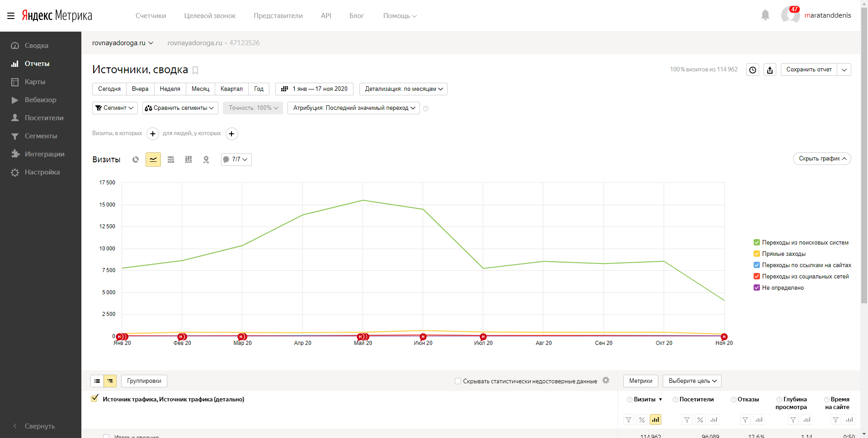This screenshot has width=868, height=438.
Task: Filter by the Визиты column
Action: (x=629, y=420)
